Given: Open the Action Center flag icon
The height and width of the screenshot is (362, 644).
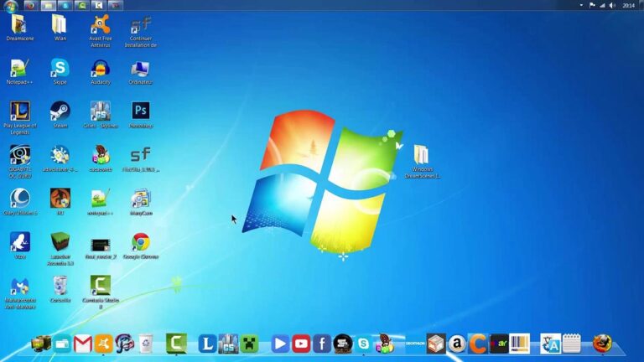Looking at the screenshot, I should (592, 5).
